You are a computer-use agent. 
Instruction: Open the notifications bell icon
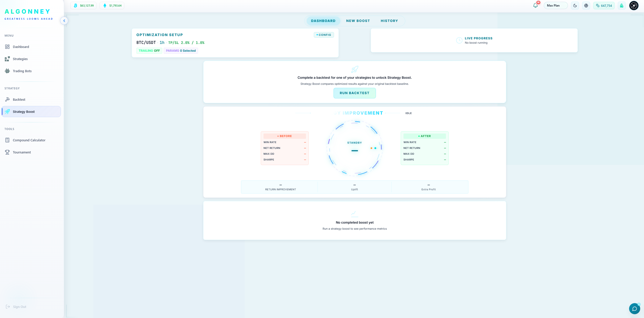[x=535, y=6]
